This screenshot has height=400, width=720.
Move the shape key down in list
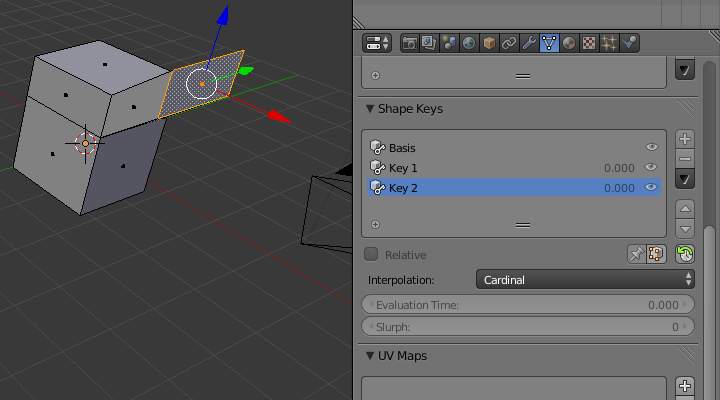point(685,229)
